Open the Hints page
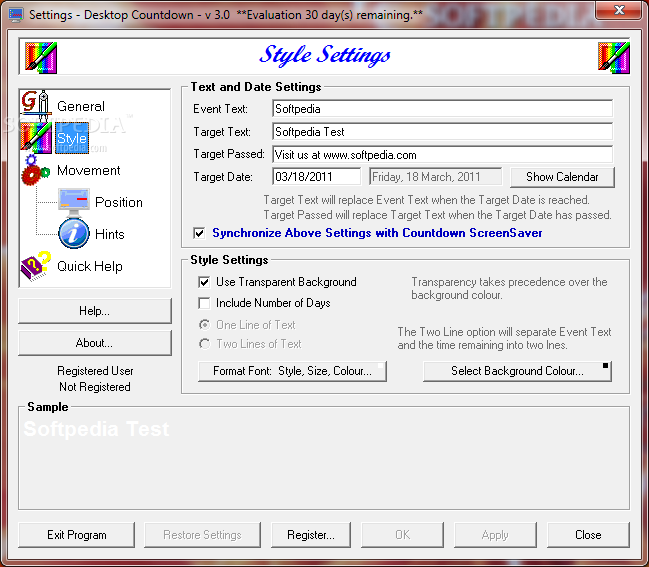 (x=110, y=234)
